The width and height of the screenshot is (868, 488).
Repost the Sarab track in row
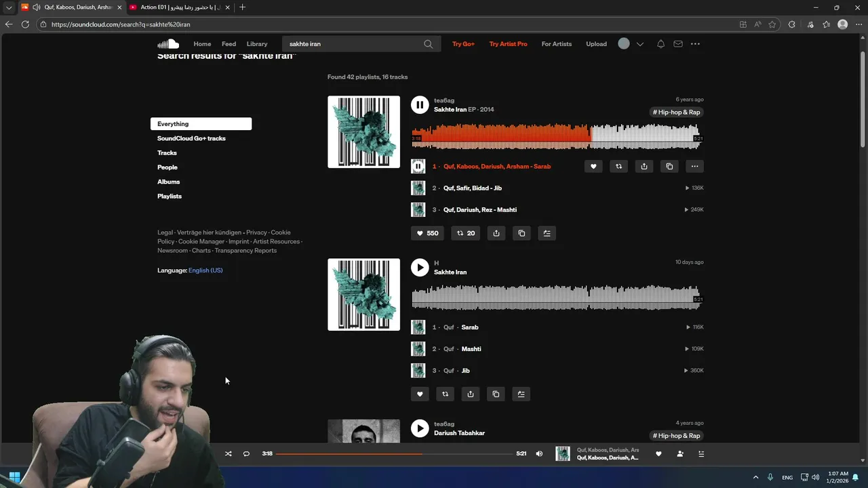click(x=618, y=166)
